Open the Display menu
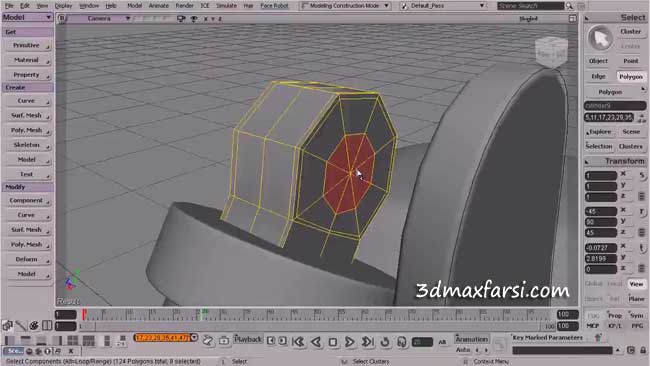The image size is (650, 366). (x=63, y=6)
